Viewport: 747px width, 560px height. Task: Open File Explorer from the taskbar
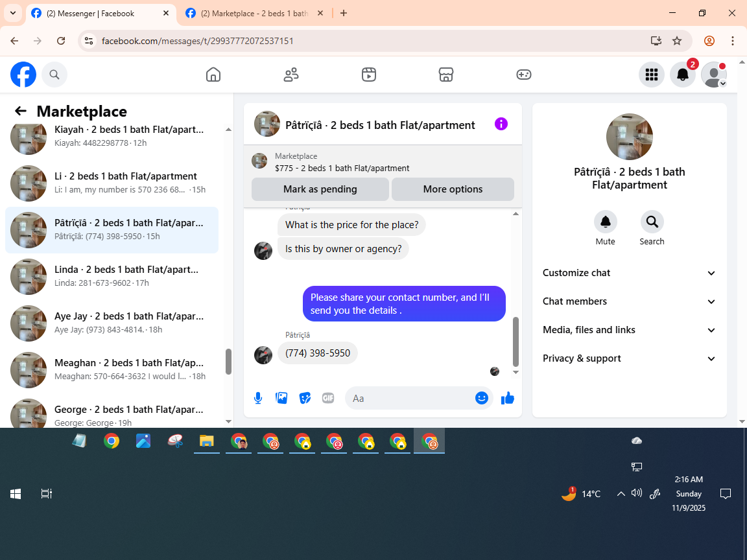(206, 441)
